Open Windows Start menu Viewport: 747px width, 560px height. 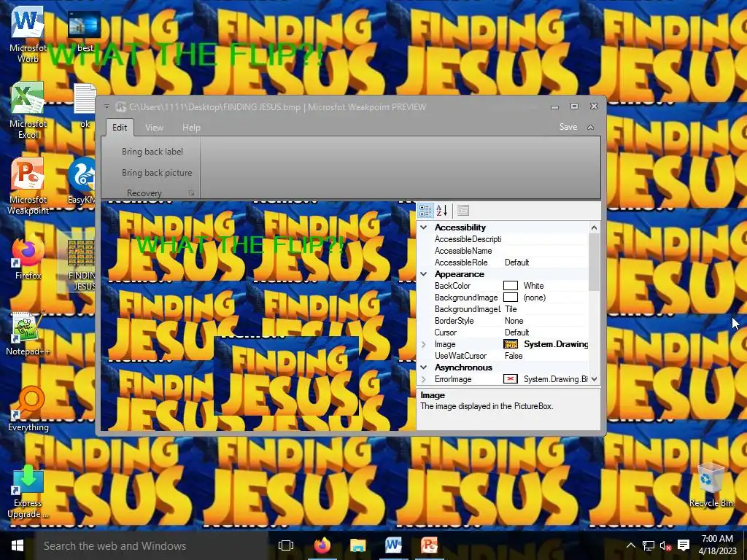click(x=18, y=545)
